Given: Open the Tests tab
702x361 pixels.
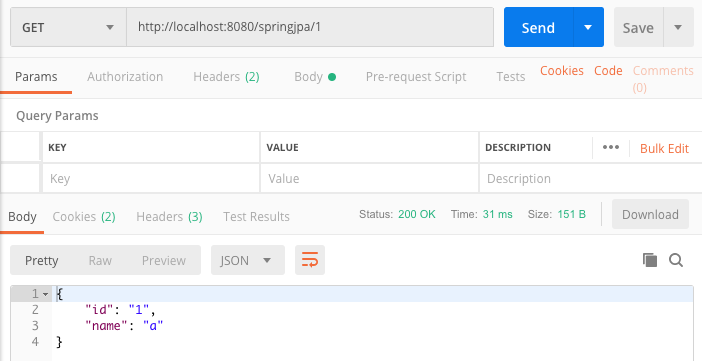Looking at the screenshot, I should tap(510, 77).
